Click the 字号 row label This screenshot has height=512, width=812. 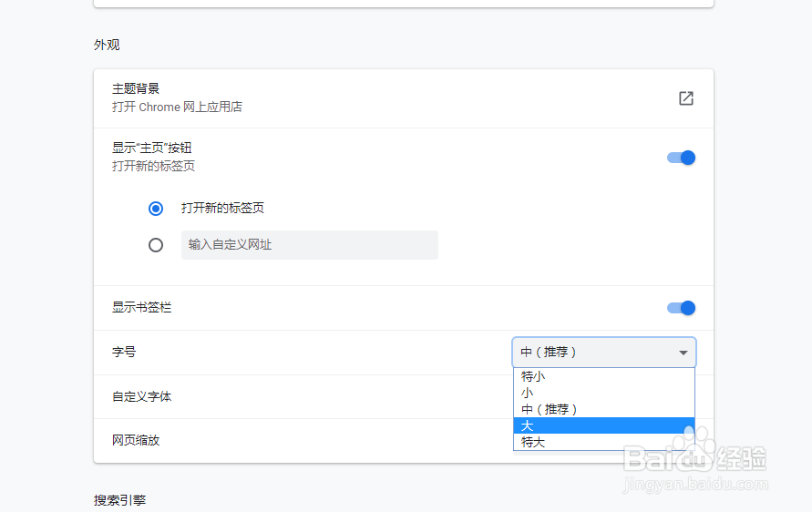[x=124, y=353]
